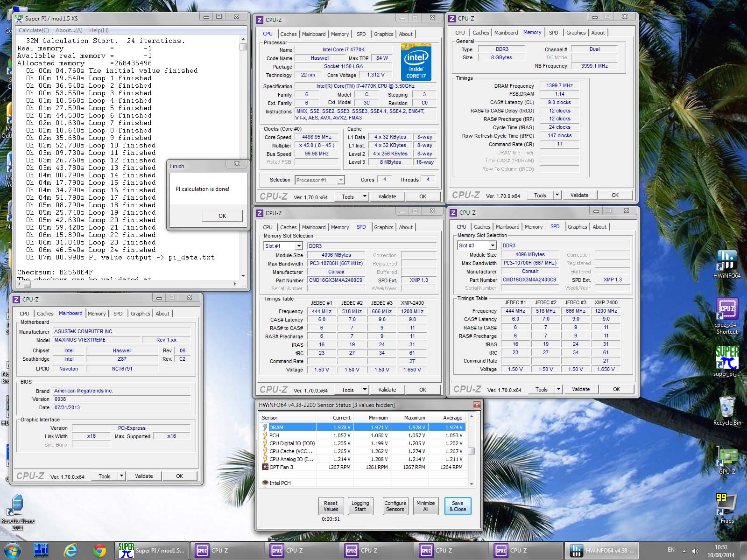Show hidden system tray icons
This screenshot has height=560, width=747.
tap(684, 551)
